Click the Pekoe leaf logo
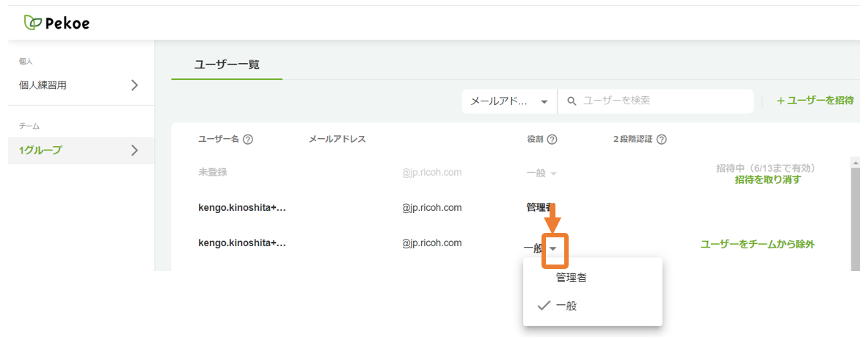 pyautogui.click(x=33, y=23)
